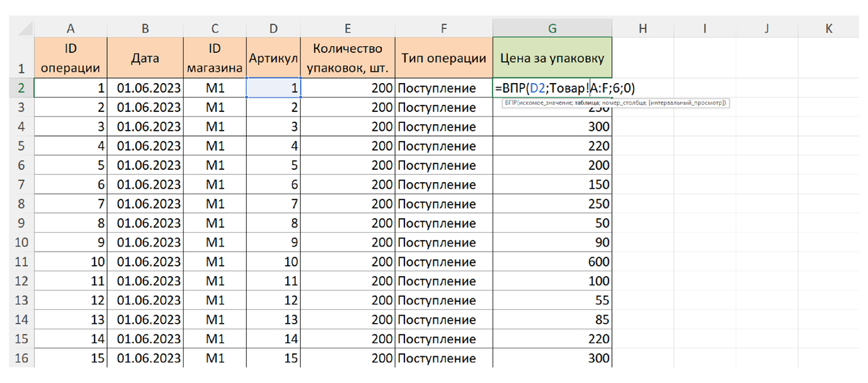Viewport: 868px width, 383px height.
Task: Select column D header
Action: tap(273, 28)
